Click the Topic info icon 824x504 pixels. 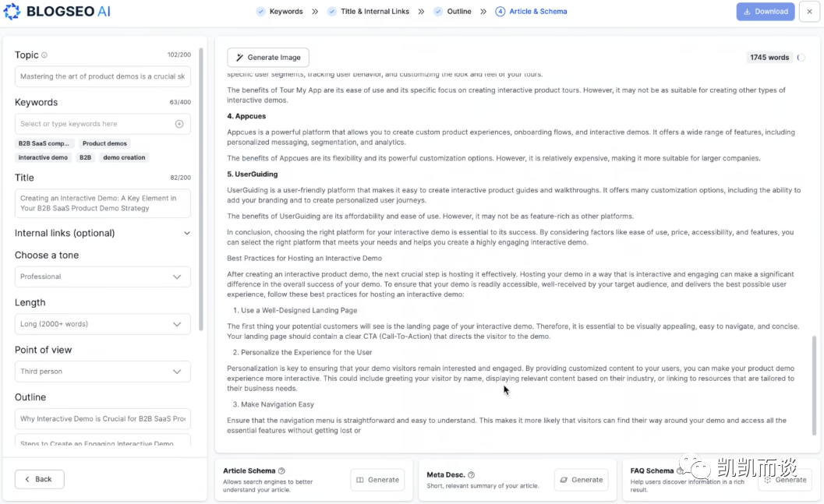pyautogui.click(x=44, y=55)
